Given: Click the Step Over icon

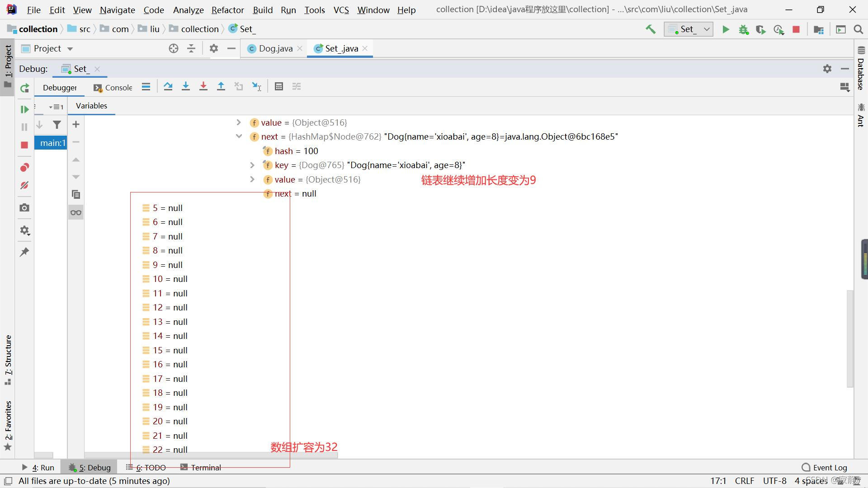Looking at the screenshot, I should click(168, 86).
